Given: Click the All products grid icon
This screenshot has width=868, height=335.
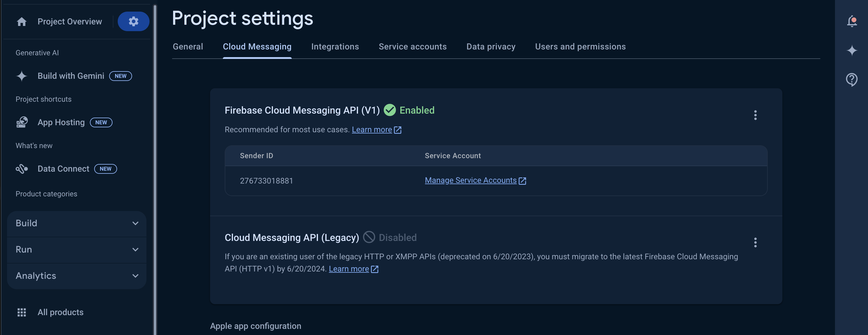Looking at the screenshot, I should pyautogui.click(x=22, y=312).
